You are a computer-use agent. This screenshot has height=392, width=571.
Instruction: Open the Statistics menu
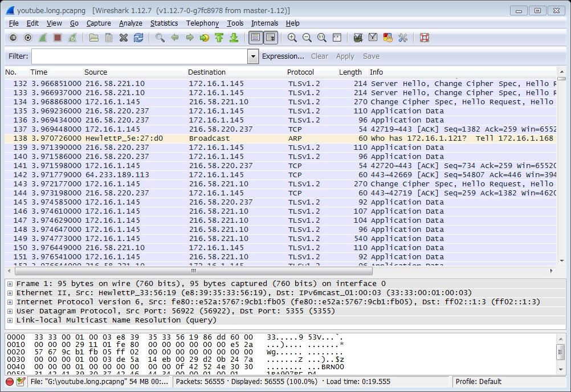(x=164, y=23)
